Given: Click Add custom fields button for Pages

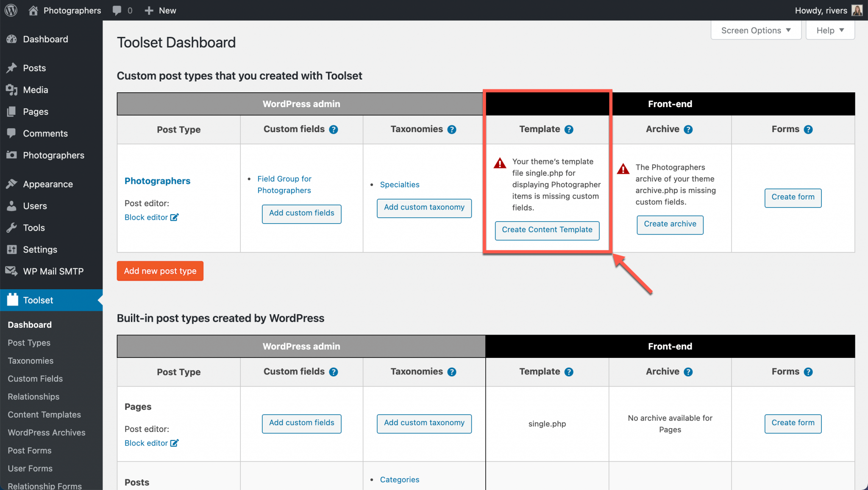Looking at the screenshot, I should [301, 424].
